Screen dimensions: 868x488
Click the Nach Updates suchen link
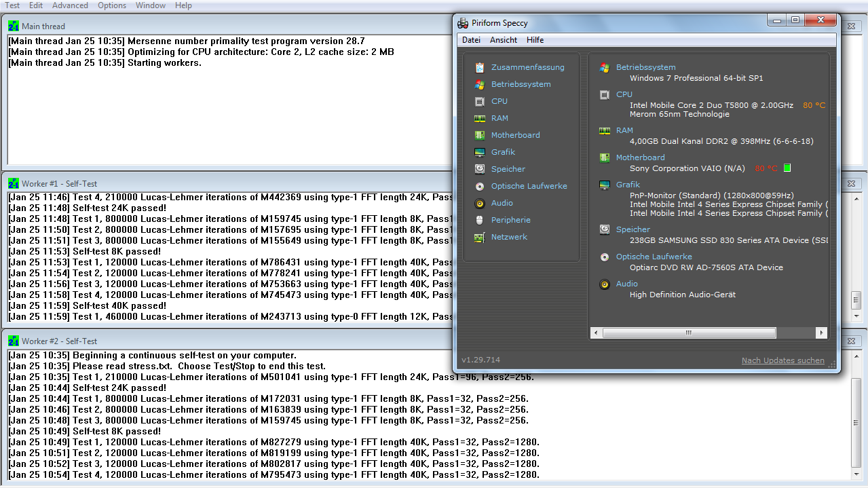click(x=783, y=360)
